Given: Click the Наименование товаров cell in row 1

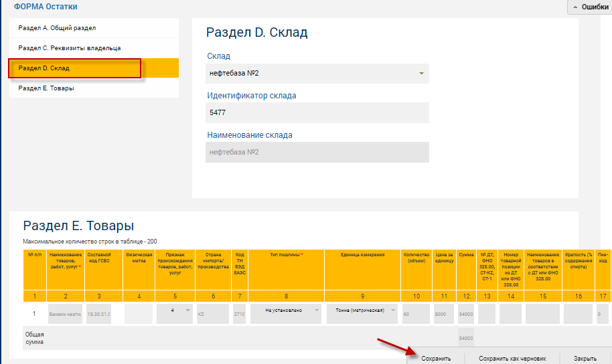Looking at the screenshot, I should coord(65,313).
